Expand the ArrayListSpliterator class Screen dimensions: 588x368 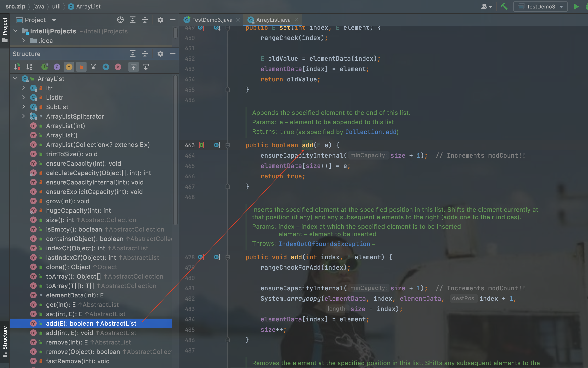pyautogui.click(x=24, y=116)
